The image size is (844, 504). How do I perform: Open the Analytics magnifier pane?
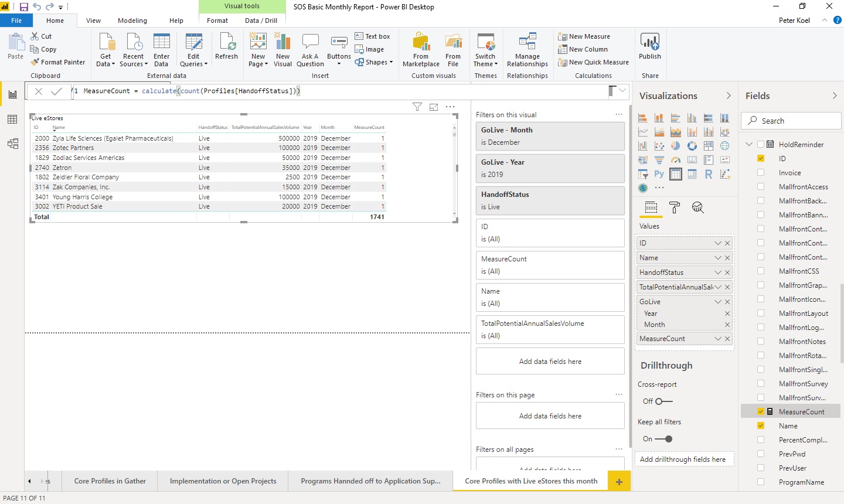[697, 207]
